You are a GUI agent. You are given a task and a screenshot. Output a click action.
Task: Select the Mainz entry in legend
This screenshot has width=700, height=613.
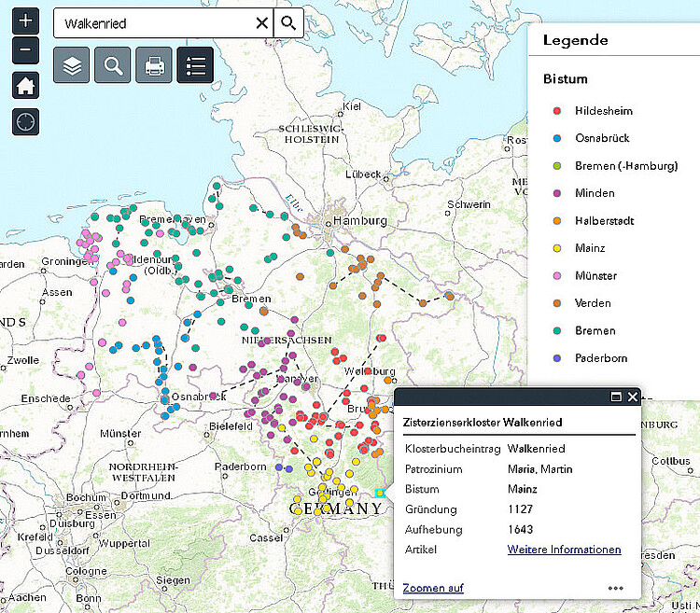[x=590, y=248]
